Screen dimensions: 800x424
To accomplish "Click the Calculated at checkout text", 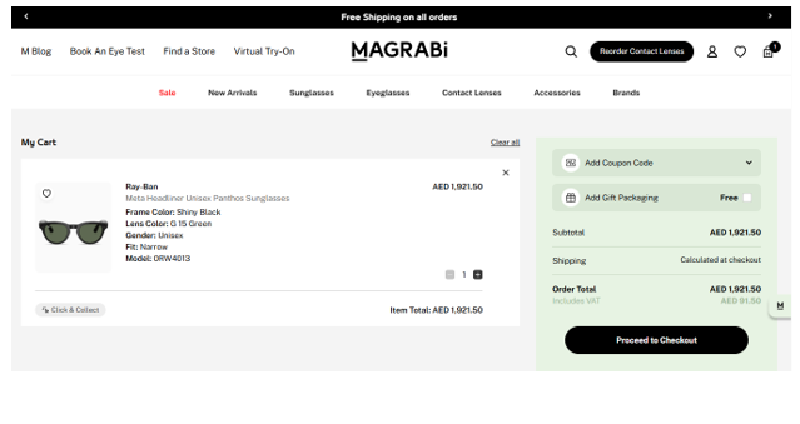I will point(720,260).
